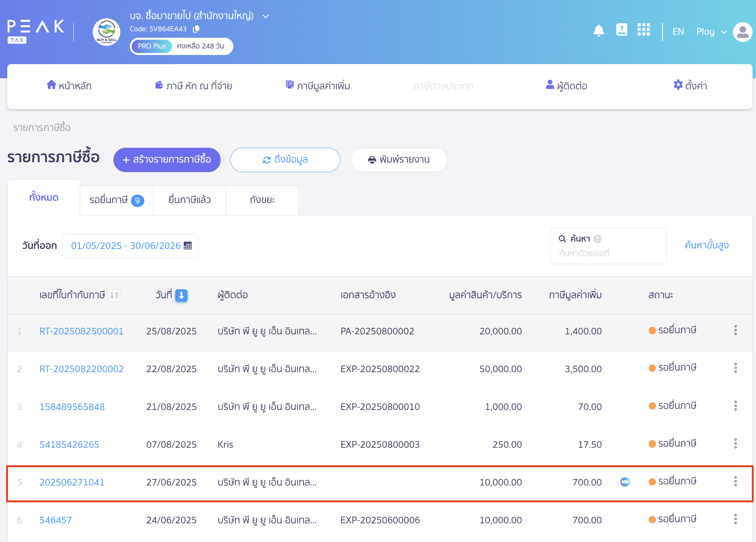756x542 pixels.
Task: Click the notification bell icon
Action: 598,31
